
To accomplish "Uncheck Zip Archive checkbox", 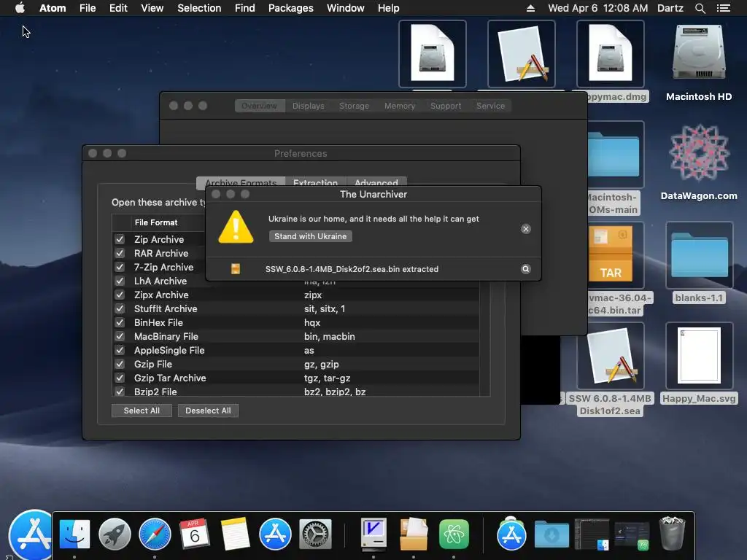I will (120, 239).
